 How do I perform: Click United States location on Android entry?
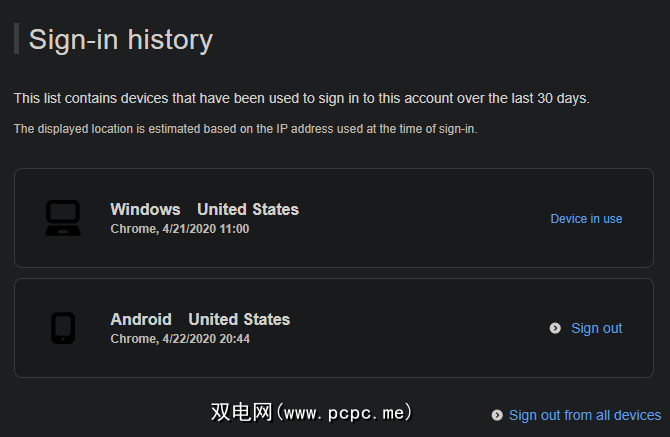pos(239,319)
